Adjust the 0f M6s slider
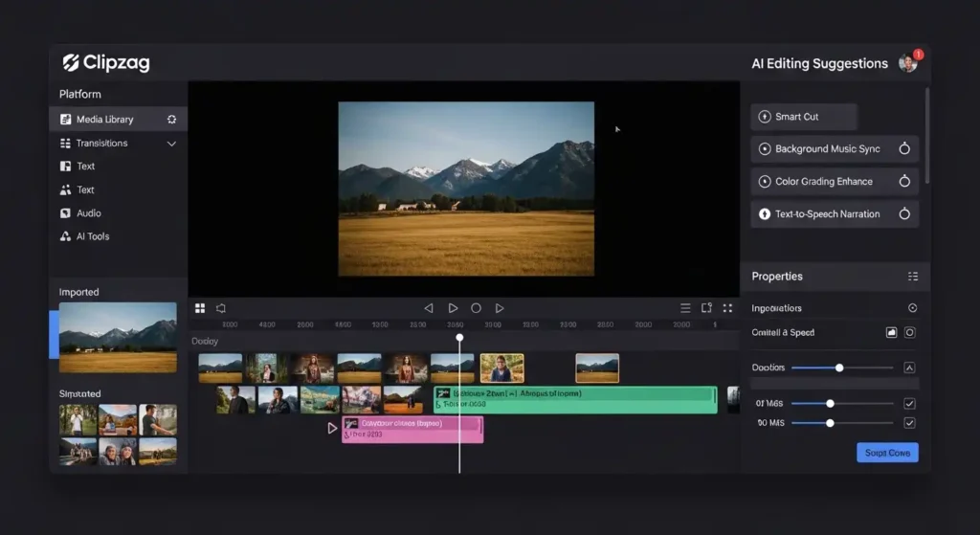 [x=841, y=404]
